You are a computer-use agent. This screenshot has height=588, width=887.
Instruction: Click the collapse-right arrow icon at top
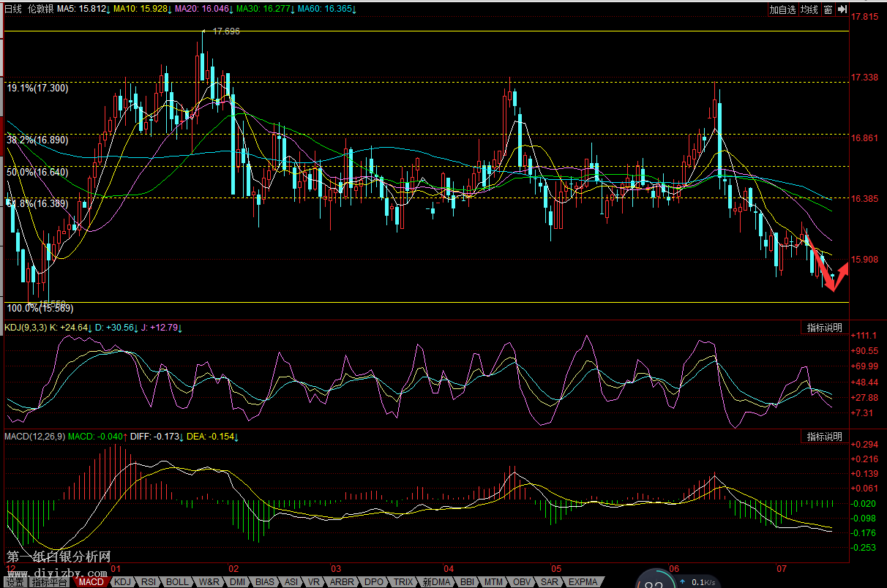pos(842,10)
